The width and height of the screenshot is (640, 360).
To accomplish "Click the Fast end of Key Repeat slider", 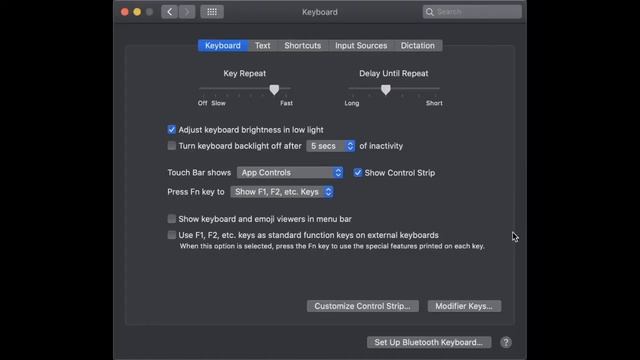I will [x=286, y=103].
